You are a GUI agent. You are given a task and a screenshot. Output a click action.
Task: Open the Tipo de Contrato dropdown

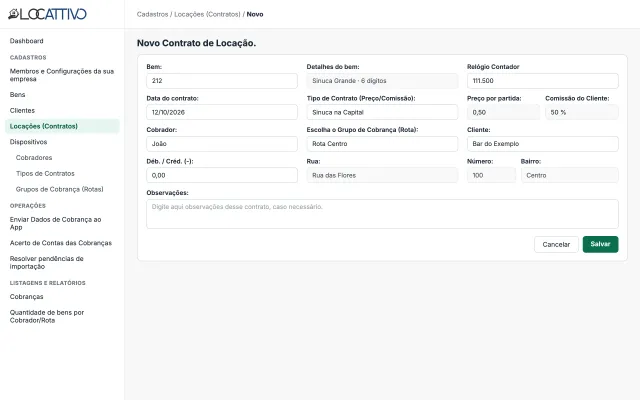coord(382,112)
